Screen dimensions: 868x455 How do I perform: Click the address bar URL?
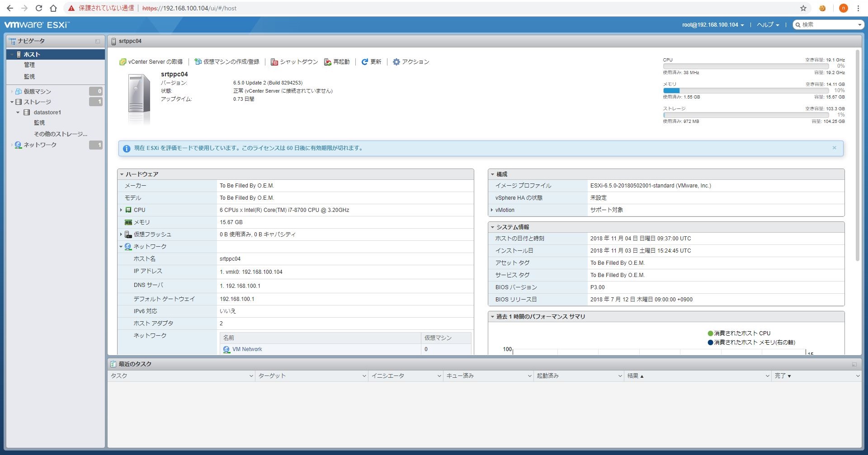coord(189,8)
